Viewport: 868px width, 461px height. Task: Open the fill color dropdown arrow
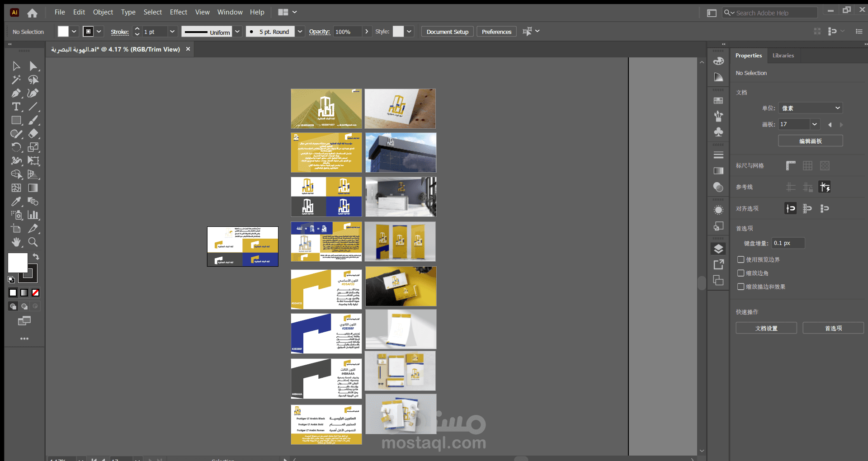[74, 32]
